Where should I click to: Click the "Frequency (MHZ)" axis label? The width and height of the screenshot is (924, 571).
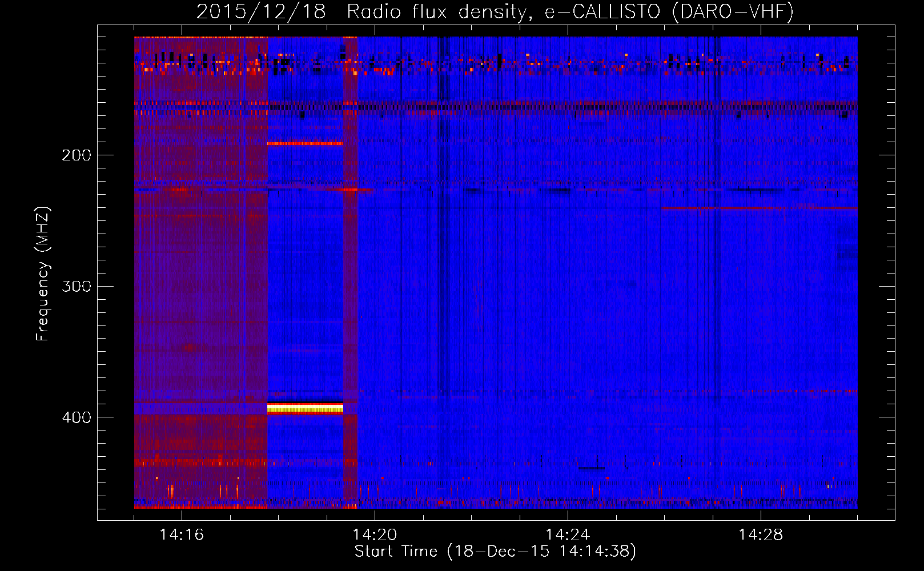coord(43,274)
